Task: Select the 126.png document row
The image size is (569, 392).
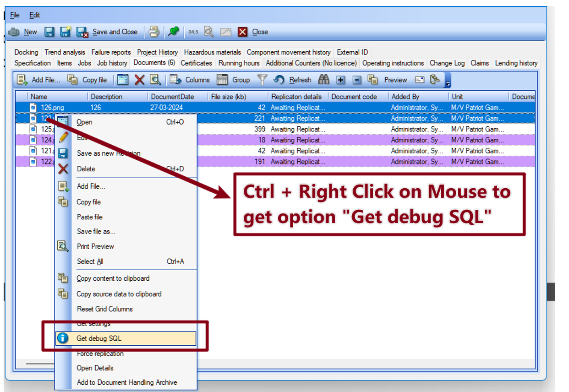Action: (53, 108)
